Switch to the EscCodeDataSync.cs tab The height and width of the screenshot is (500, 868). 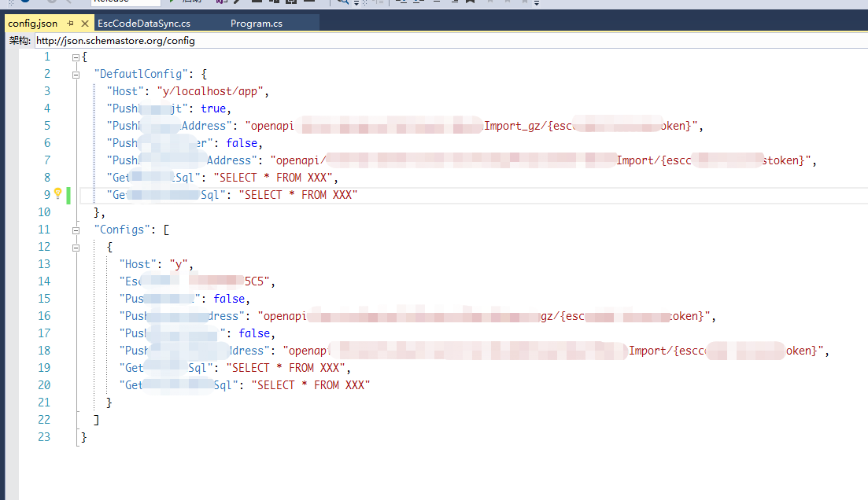[x=144, y=24]
